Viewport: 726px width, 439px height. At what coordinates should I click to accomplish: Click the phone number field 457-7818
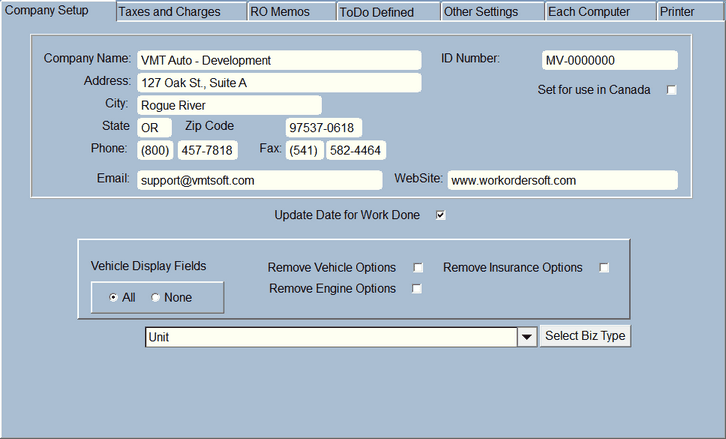pos(207,150)
